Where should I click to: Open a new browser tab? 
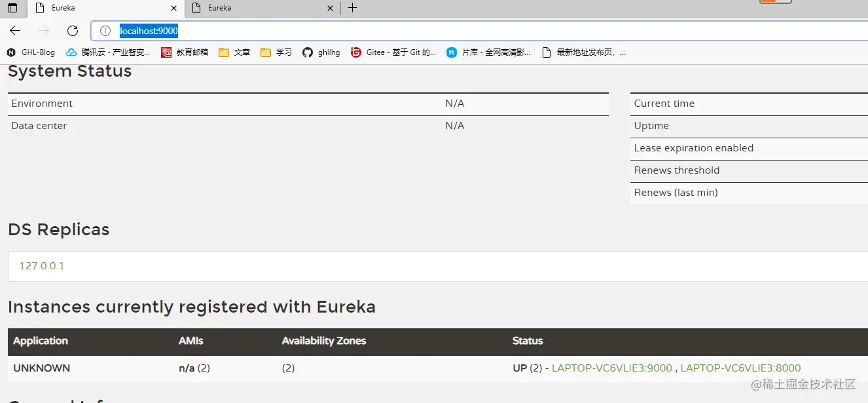352,8
